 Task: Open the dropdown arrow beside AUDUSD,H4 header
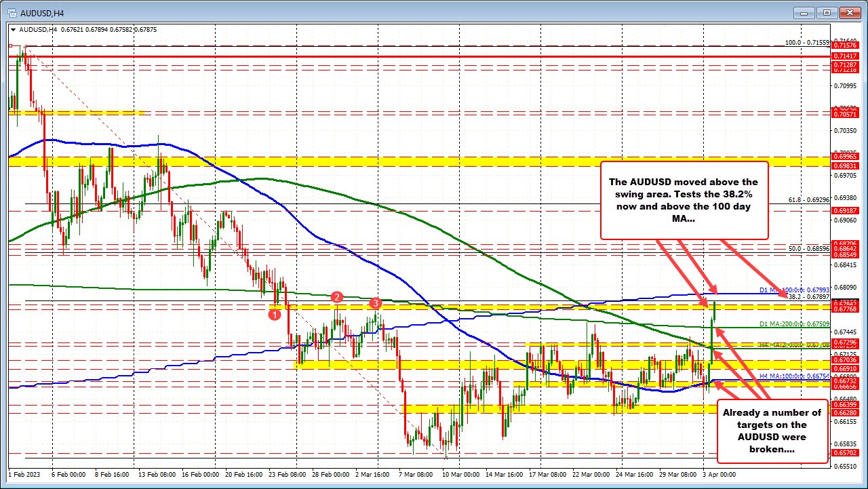12,29
